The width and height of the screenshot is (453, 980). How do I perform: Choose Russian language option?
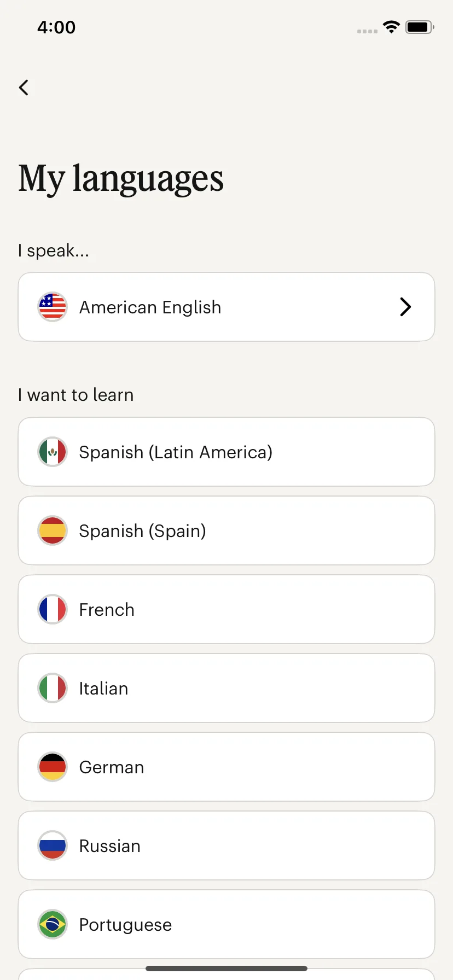(x=226, y=845)
